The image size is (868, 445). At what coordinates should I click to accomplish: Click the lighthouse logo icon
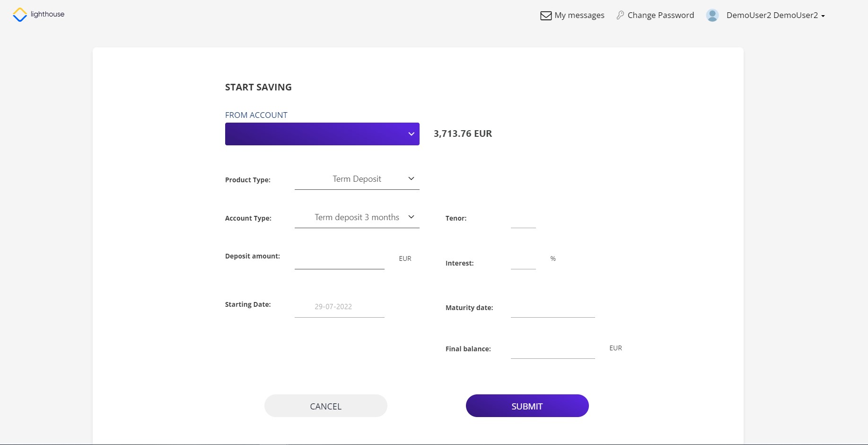coord(20,15)
